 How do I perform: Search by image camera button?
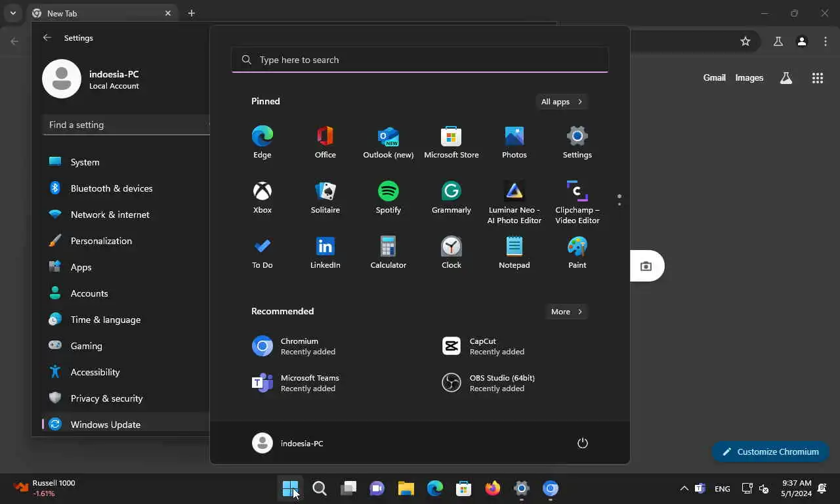tap(646, 266)
